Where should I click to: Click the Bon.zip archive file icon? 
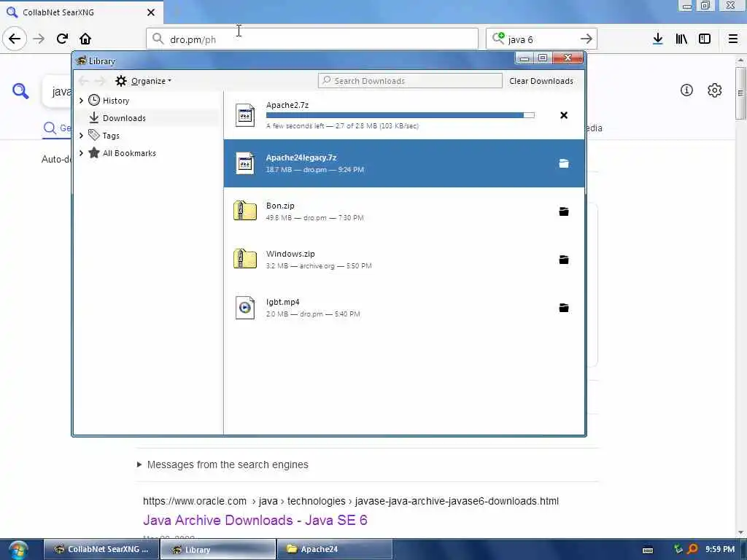coord(245,211)
